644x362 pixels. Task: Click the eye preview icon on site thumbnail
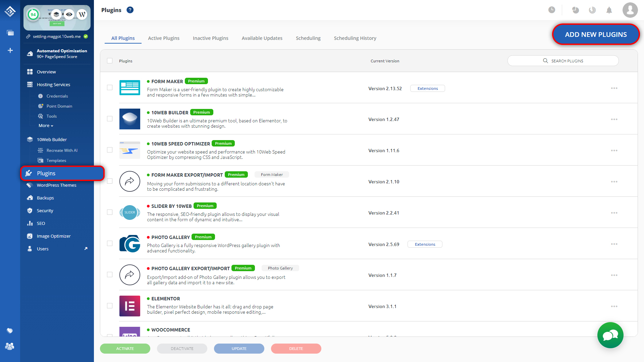(x=69, y=14)
